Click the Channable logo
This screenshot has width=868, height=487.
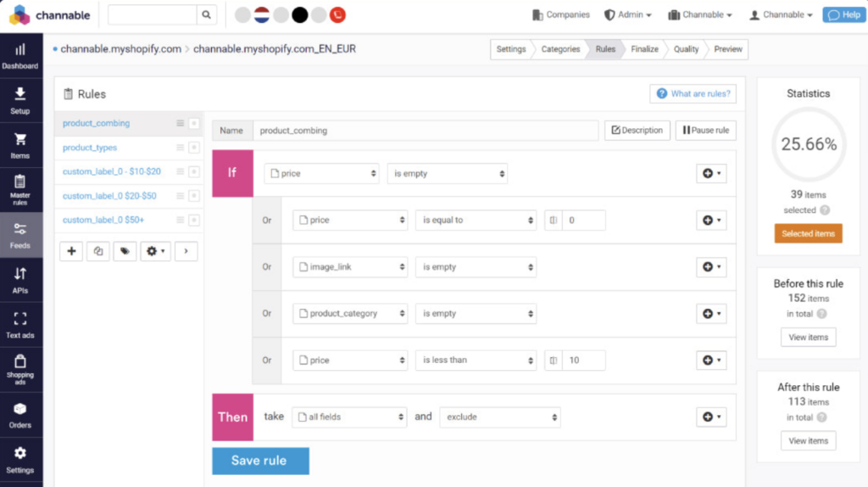pyautogui.click(x=50, y=15)
